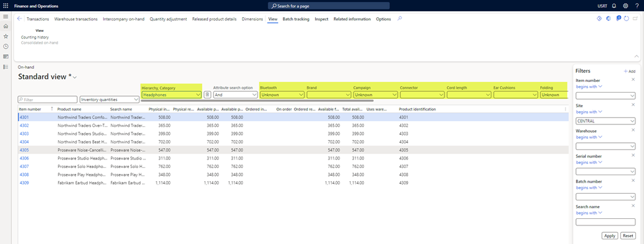The width and height of the screenshot is (644, 244).
Task: Click the trash icon next to Category
Action: pyautogui.click(x=207, y=95)
